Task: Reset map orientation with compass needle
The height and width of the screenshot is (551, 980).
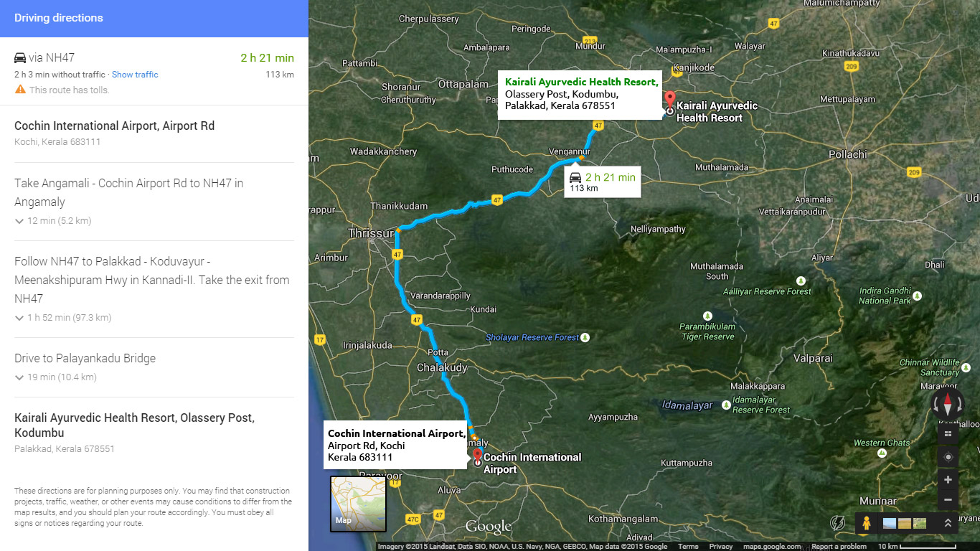Action: tap(947, 405)
